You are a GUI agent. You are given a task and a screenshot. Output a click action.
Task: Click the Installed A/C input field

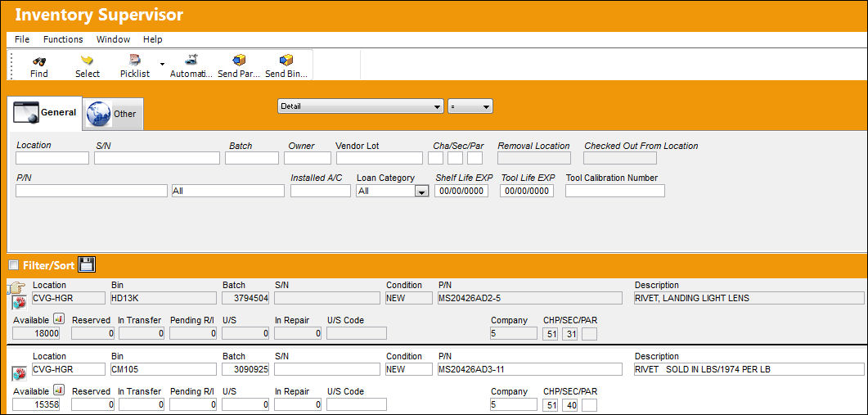(321, 191)
